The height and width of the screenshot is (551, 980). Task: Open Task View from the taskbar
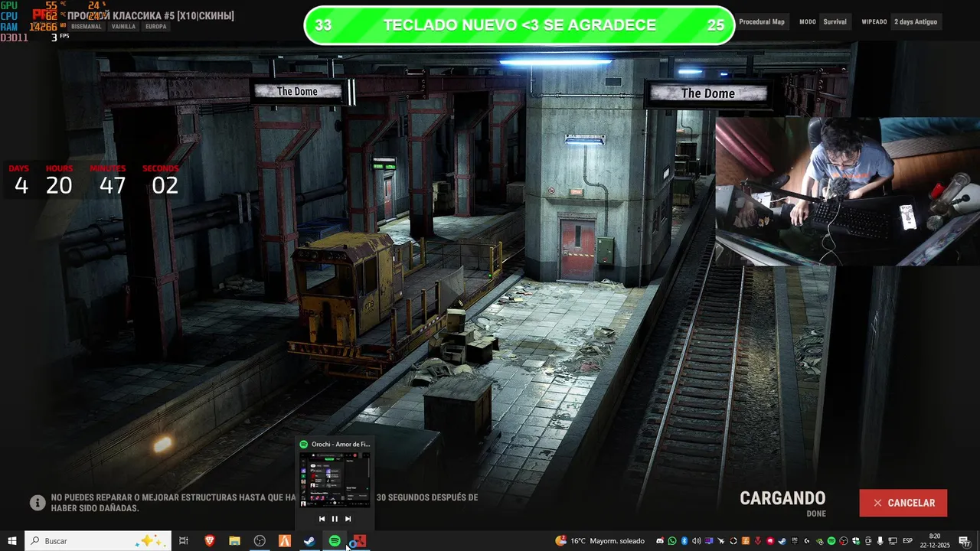pos(184,541)
